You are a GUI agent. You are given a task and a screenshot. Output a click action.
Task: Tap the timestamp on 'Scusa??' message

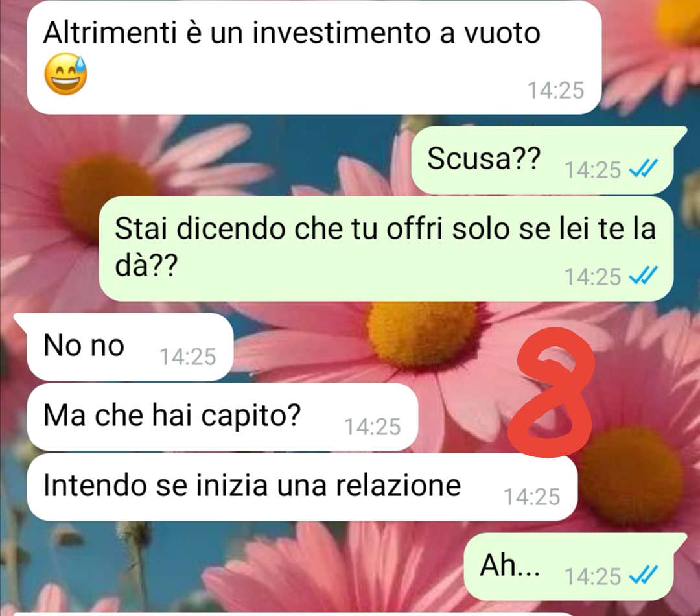click(592, 170)
